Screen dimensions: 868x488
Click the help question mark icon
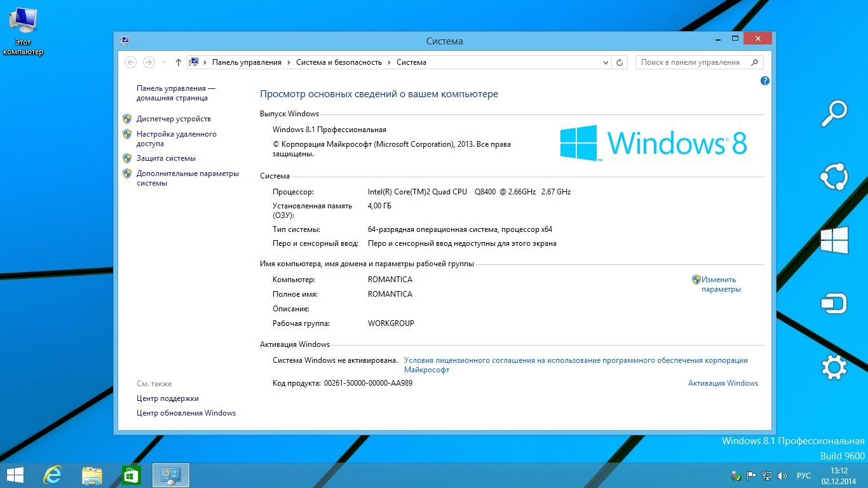click(x=765, y=81)
